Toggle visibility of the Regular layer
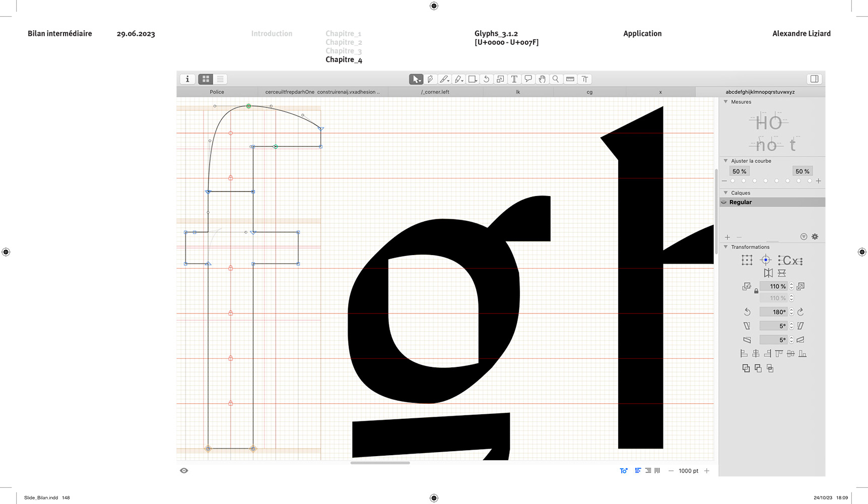Viewport: 868px width, 504px height. tap(724, 202)
